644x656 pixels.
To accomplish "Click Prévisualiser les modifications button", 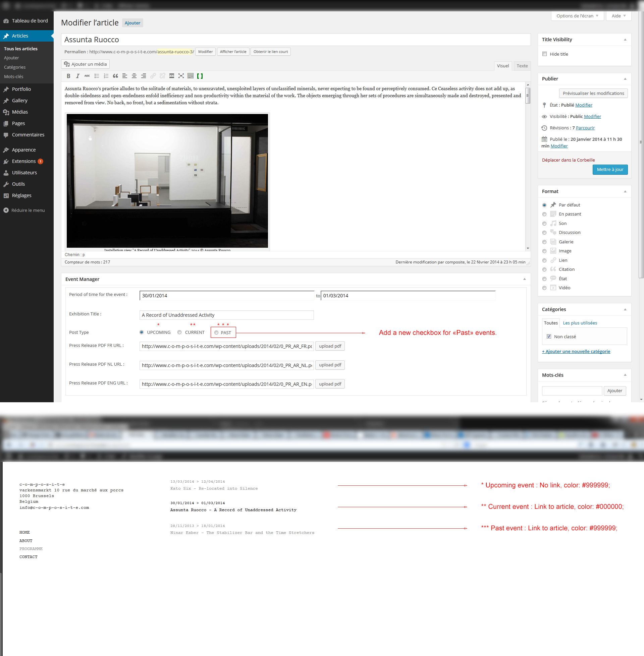I will [593, 93].
